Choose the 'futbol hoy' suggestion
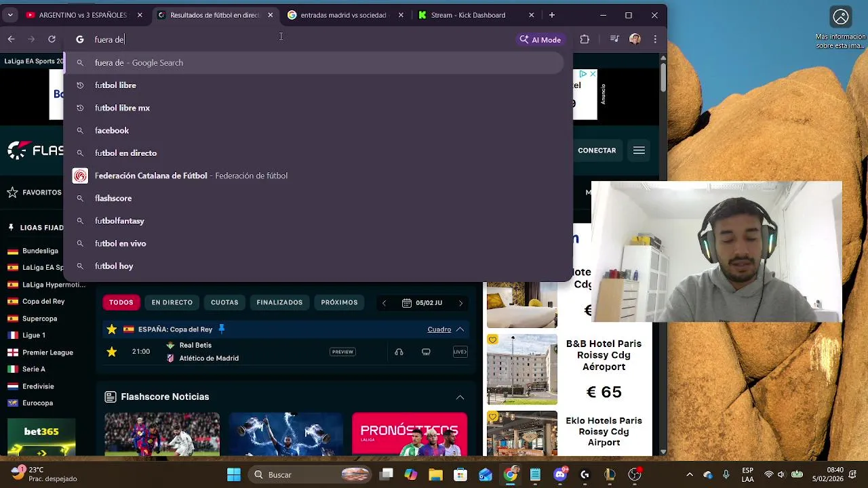The width and height of the screenshot is (868, 488). pos(313,266)
